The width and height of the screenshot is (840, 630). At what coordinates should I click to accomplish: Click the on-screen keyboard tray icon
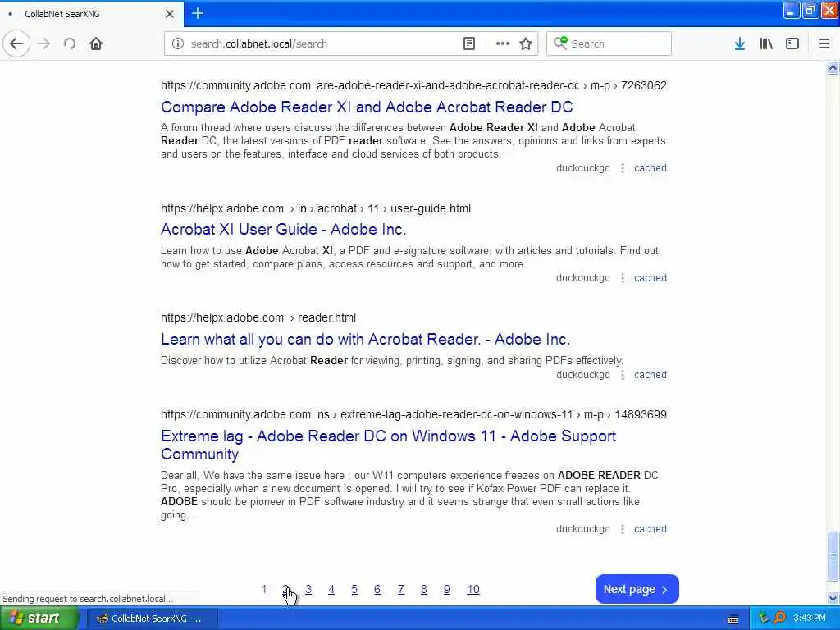(733, 619)
